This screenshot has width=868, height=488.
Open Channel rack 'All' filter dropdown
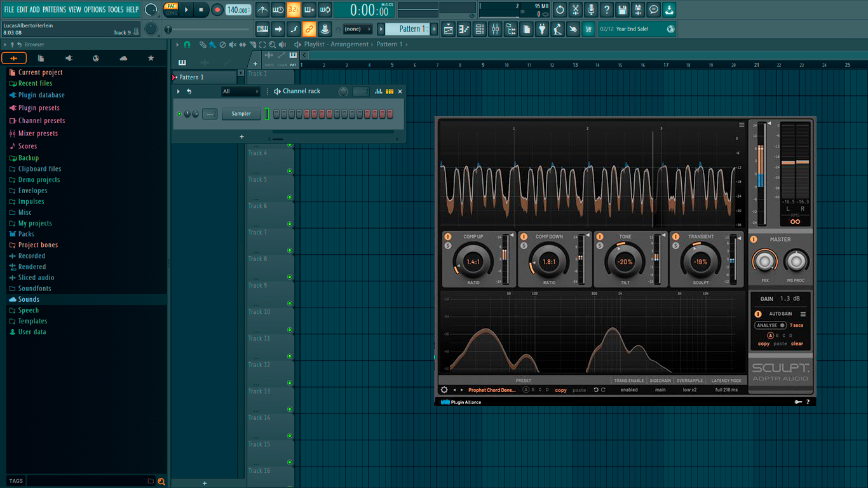(241, 91)
